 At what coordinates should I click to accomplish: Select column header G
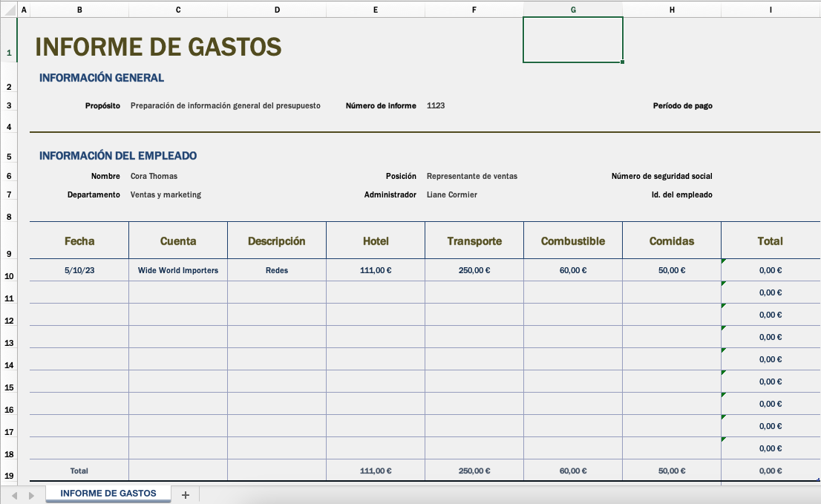[x=572, y=9]
